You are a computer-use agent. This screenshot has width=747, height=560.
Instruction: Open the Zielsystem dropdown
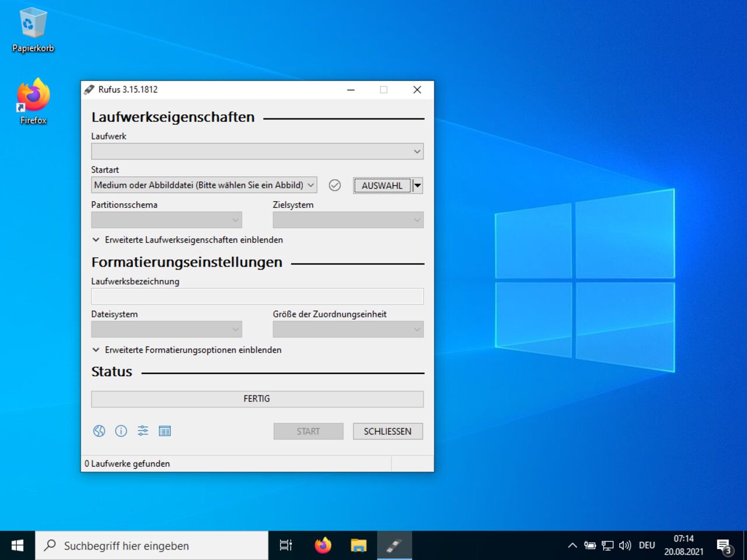(348, 220)
